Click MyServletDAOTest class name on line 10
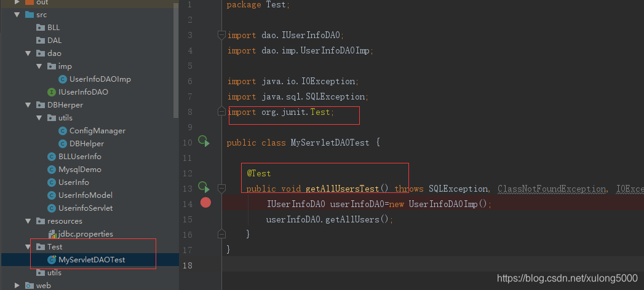The width and height of the screenshot is (644, 290). click(x=330, y=143)
